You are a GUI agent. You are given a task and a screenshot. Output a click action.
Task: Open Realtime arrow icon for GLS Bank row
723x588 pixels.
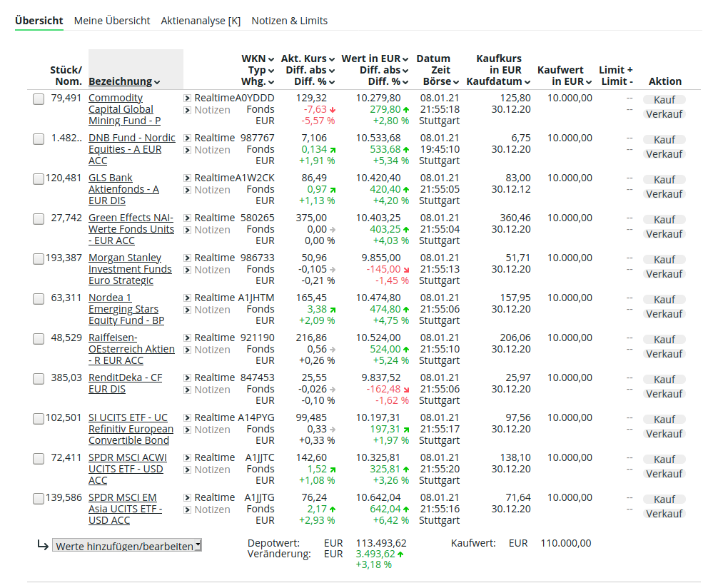coord(187,178)
